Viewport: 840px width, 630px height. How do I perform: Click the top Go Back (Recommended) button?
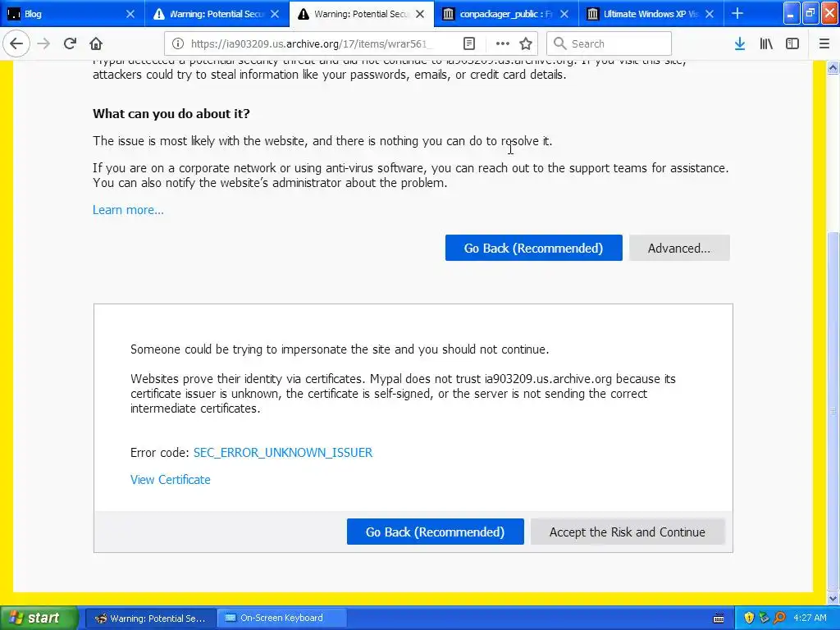[x=533, y=248]
